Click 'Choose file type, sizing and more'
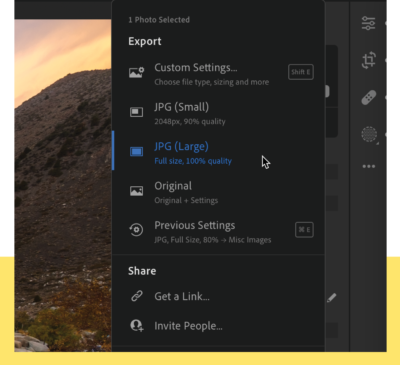 pos(212,82)
